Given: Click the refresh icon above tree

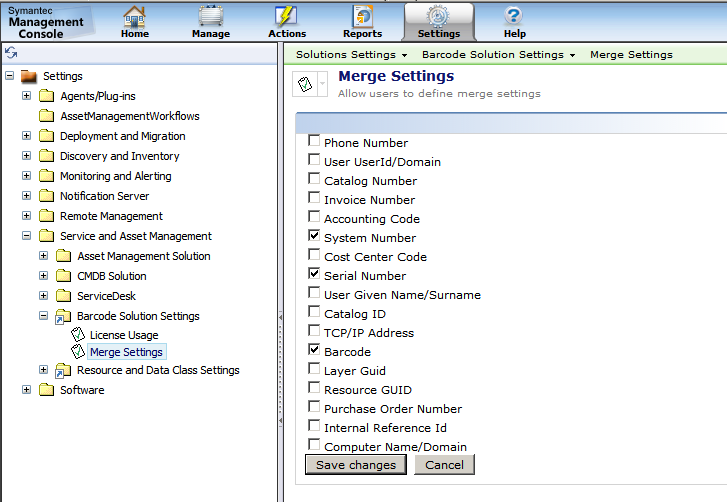Looking at the screenshot, I should 10,52.
